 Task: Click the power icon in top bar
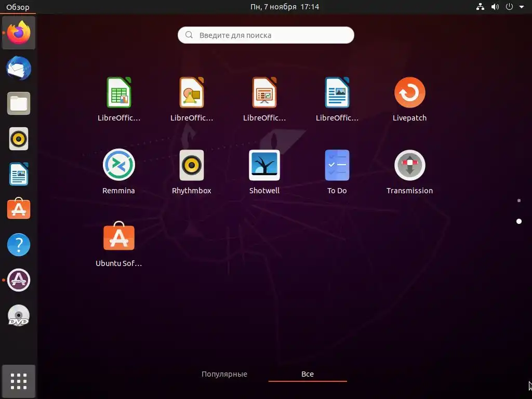point(509,6)
